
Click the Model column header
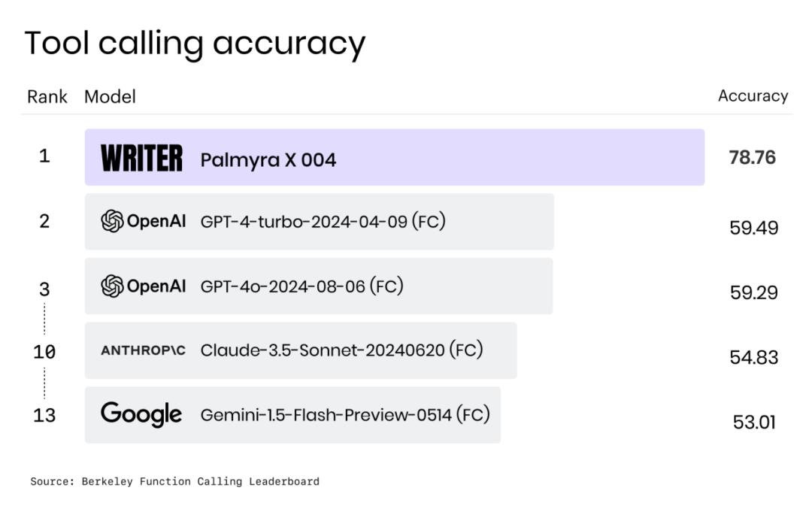(x=110, y=97)
